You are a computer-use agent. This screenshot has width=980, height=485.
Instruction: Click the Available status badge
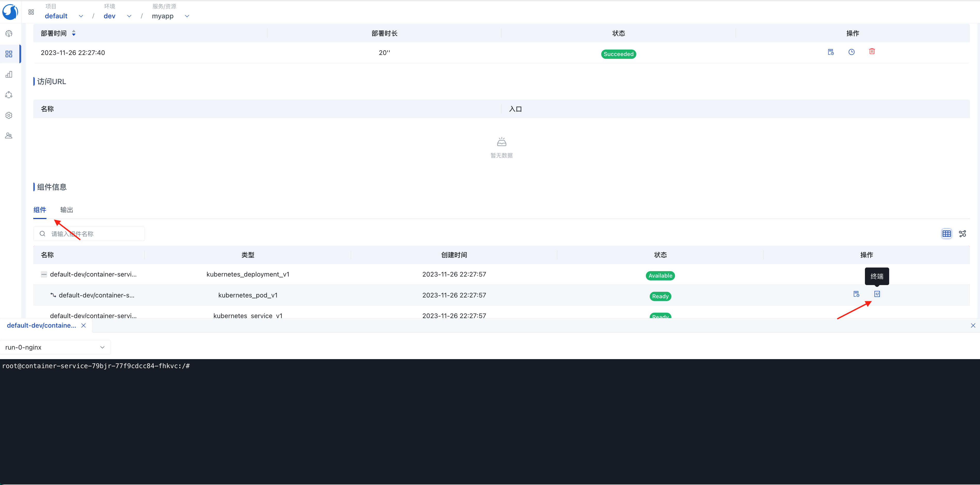(x=660, y=276)
